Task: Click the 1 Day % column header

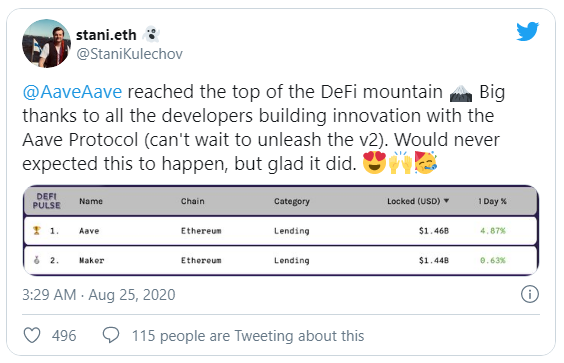Action: click(492, 201)
